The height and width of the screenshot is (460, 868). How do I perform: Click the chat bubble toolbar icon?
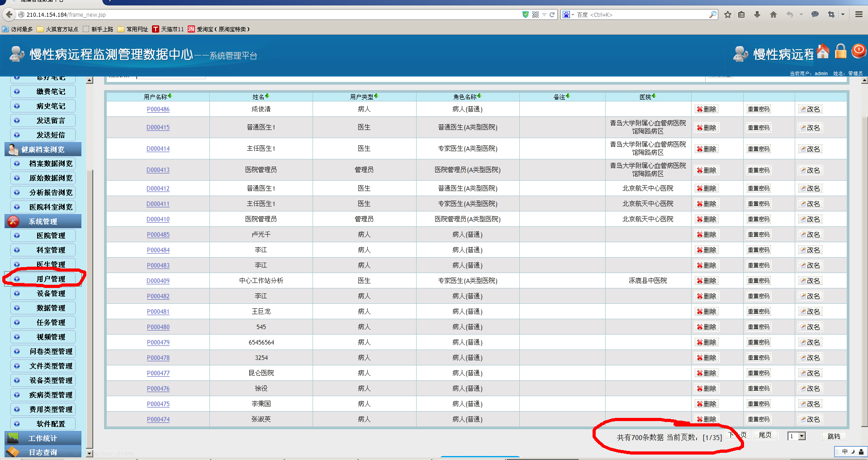815,14
